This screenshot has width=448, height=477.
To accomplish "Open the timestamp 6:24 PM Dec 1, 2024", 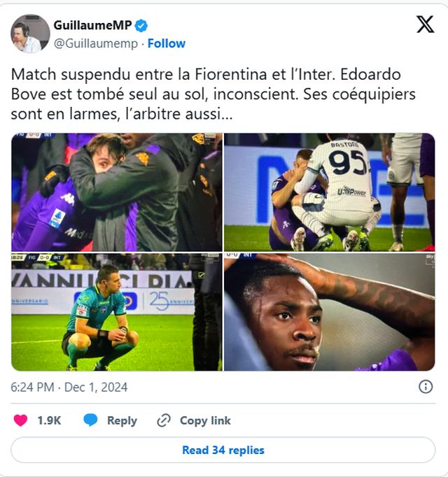I will (69, 387).
